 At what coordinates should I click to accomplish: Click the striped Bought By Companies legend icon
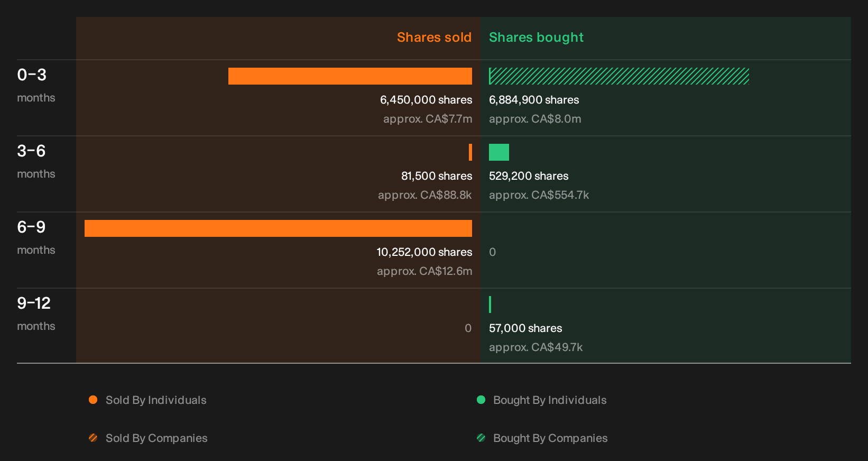481,438
